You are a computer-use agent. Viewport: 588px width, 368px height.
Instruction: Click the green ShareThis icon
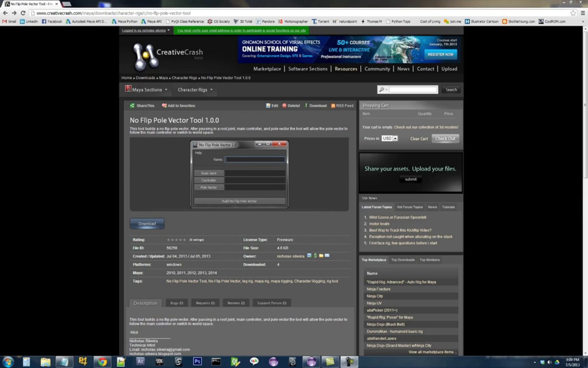pyautogui.click(x=132, y=105)
